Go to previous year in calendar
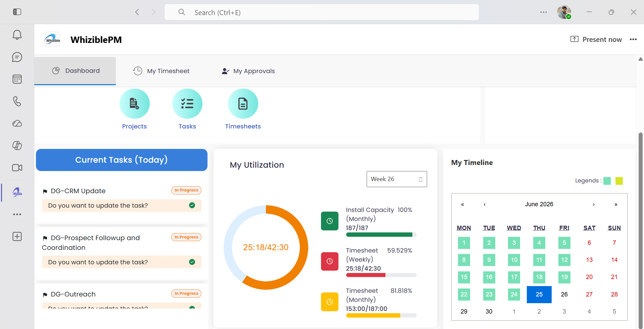Screen dimensions: 644x329 pos(462,204)
